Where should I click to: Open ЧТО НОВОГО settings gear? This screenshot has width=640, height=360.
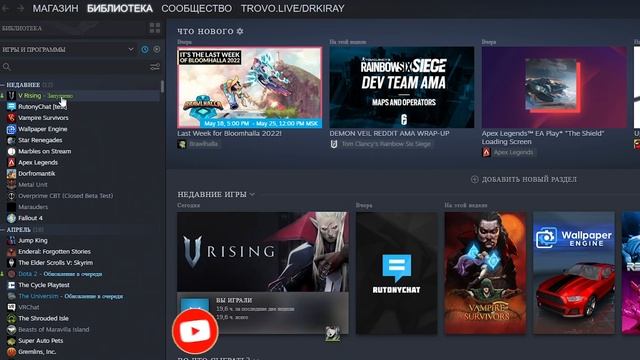pyautogui.click(x=240, y=31)
